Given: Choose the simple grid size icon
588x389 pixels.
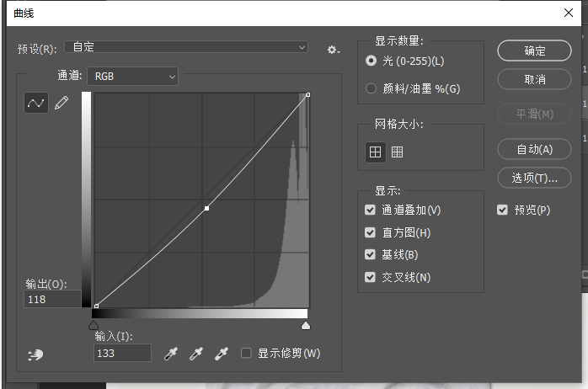Looking at the screenshot, I should 375,152.
